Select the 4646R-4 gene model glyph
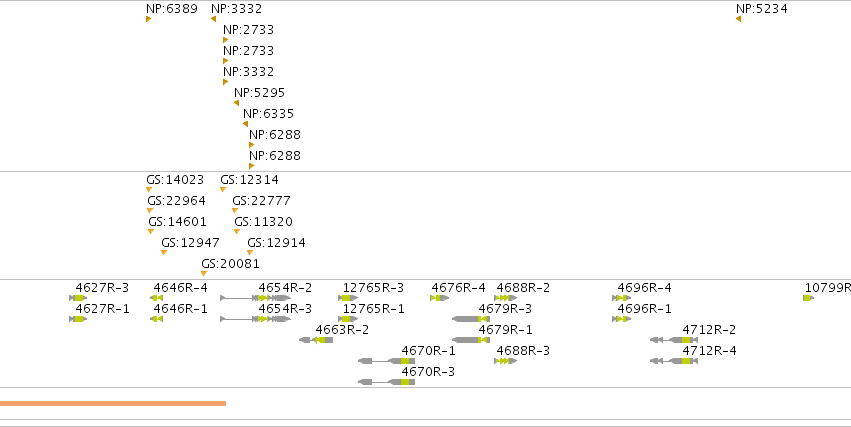Screen dimensions: 851x427 (x=156, y=298)
